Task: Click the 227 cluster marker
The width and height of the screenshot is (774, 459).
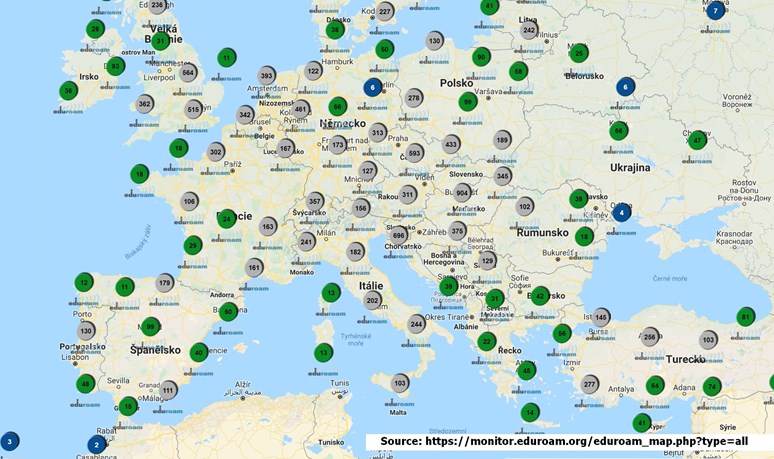Action: [386, 12]
